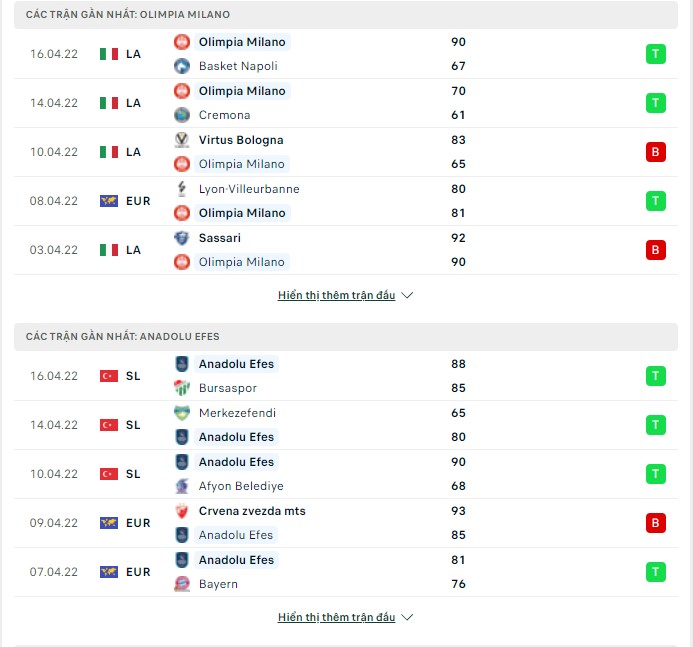The width and height of the screenshot is (693, 647).
Task: Open the Anadolu Efes vs Bayern match row
Action: [x=346, y=572]
